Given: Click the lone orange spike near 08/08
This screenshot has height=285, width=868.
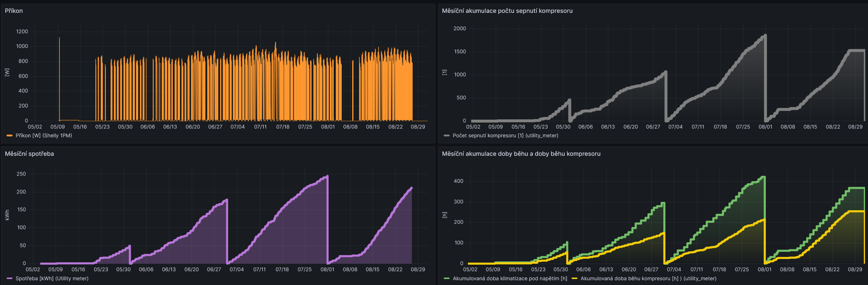Looking at the screenshot, I should tap(353, 61).
